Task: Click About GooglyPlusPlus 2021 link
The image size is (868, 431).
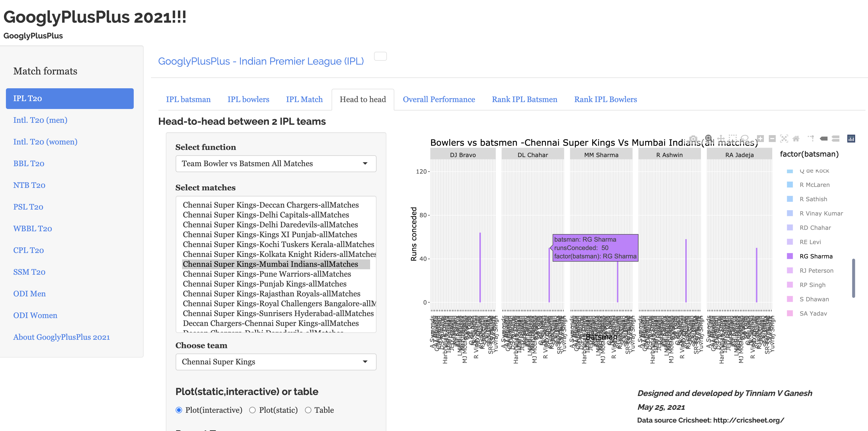Action: coord(61,337)
